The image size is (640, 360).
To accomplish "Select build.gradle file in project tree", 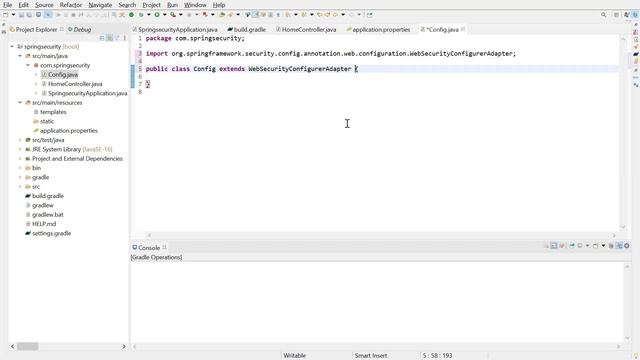I will coord(48,196).
